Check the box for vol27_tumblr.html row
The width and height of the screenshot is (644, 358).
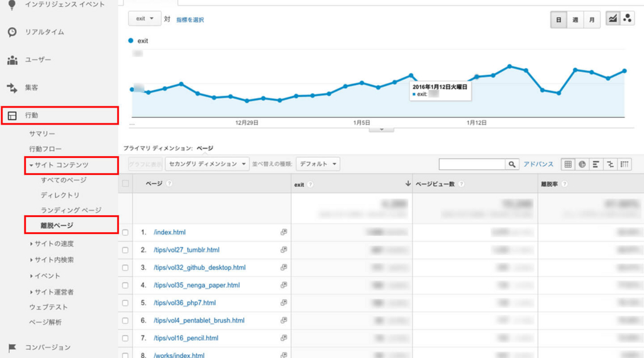pyautogui.click(x=125, y=250)
